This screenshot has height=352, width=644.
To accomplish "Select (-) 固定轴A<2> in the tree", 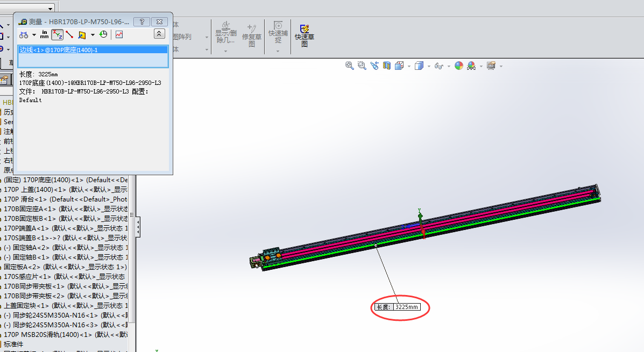I will pos(66,247).
